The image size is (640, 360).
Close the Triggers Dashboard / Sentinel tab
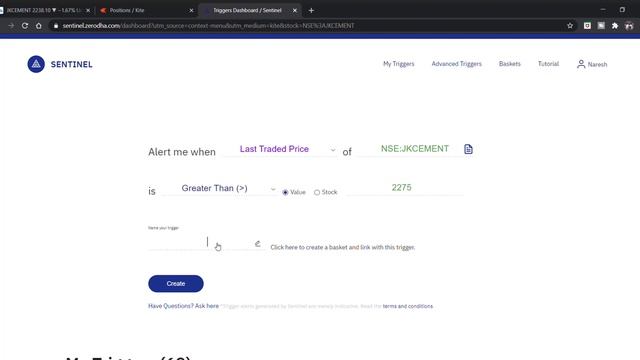(x=295, y=11)
